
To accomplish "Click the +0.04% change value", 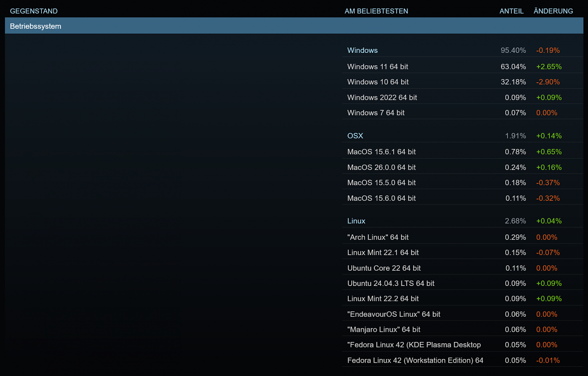I will (549, 221).
